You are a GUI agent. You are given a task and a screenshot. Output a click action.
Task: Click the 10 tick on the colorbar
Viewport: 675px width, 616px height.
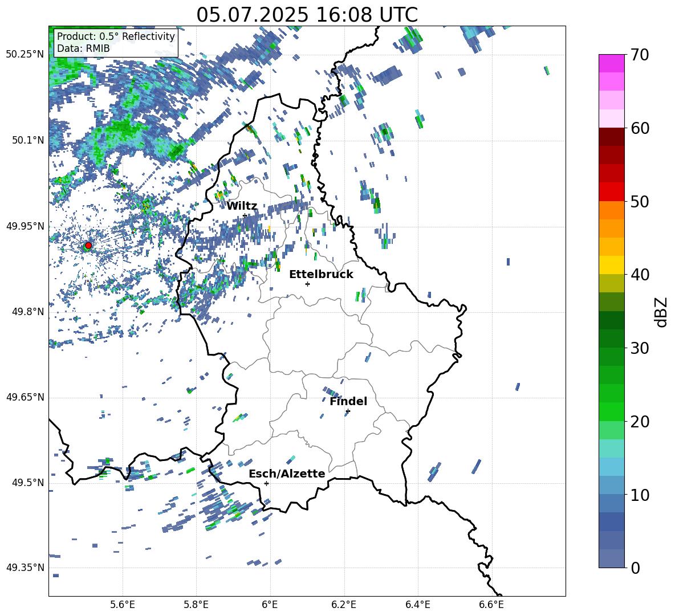click(639, 495)
